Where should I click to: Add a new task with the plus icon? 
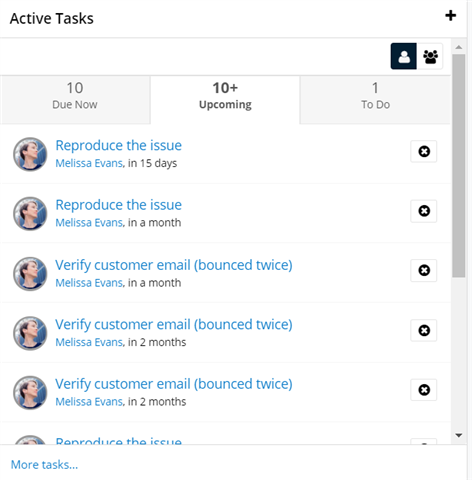click(x=450, y=15)
